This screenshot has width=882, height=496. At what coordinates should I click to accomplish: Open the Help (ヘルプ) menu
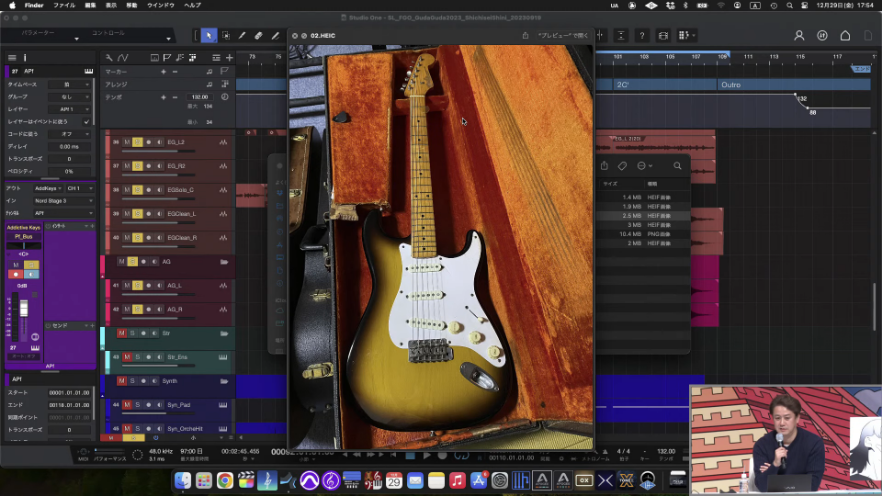point(193,5)
